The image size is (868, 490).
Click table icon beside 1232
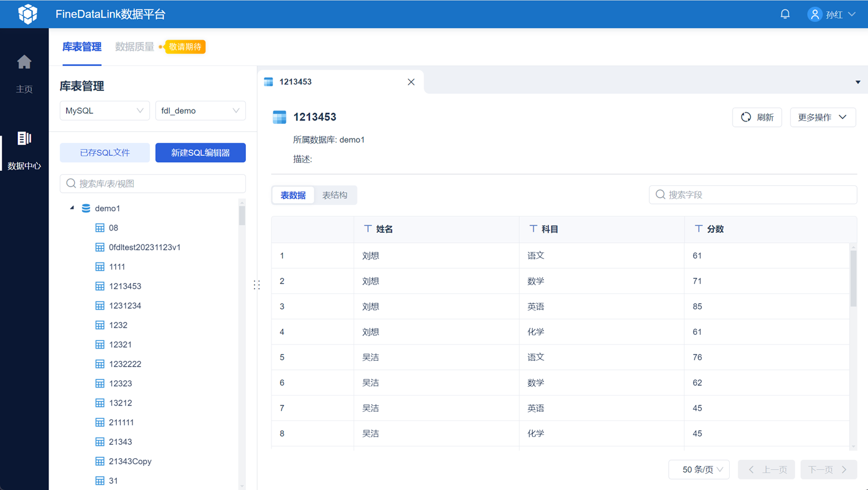pyautogui.click(x=100, y=326)
